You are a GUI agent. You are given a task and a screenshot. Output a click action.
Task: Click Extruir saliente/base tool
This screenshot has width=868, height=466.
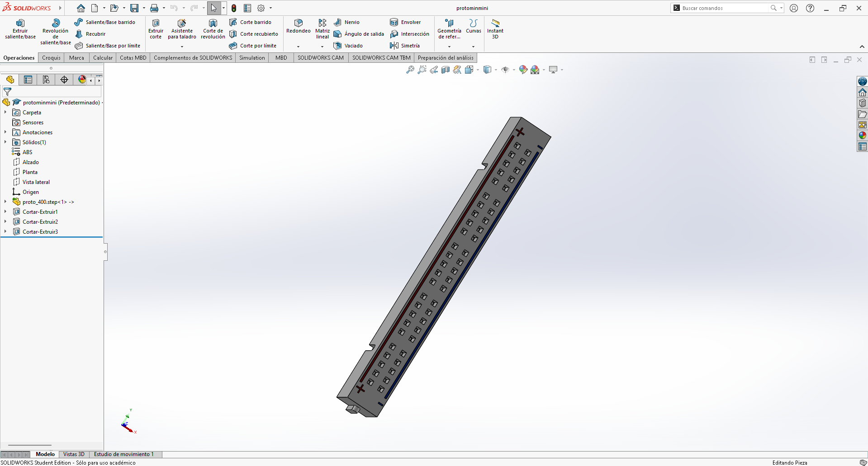20,30
